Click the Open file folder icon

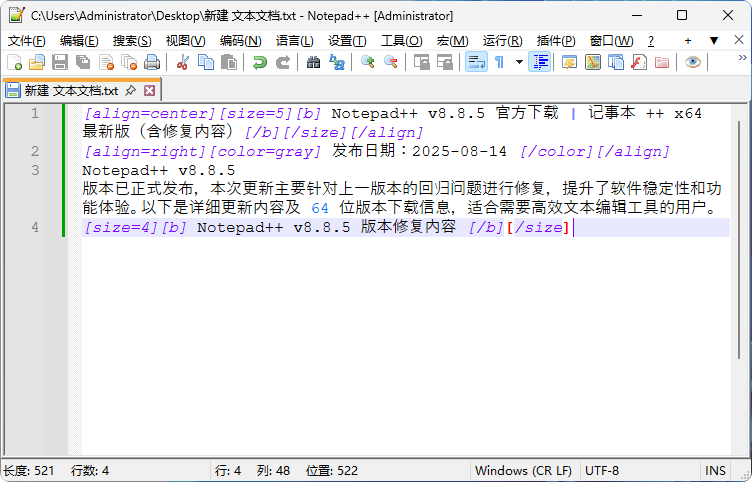coord(37,62)
